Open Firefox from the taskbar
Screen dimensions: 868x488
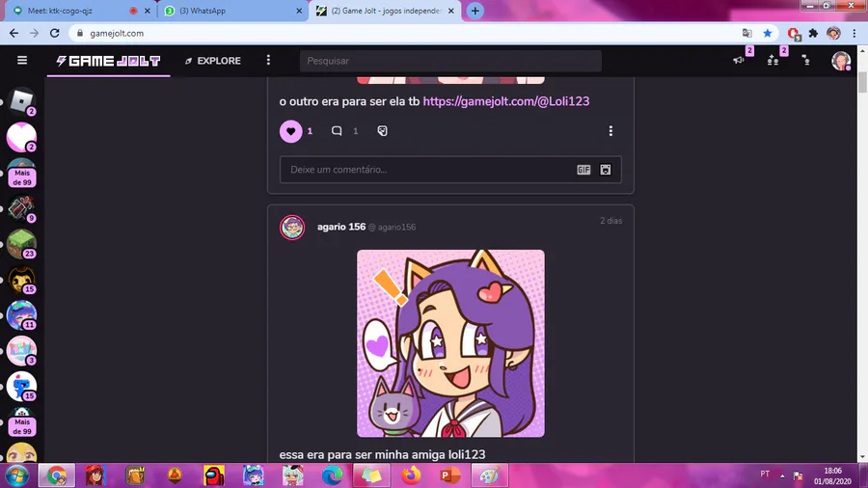click(411, 475)
